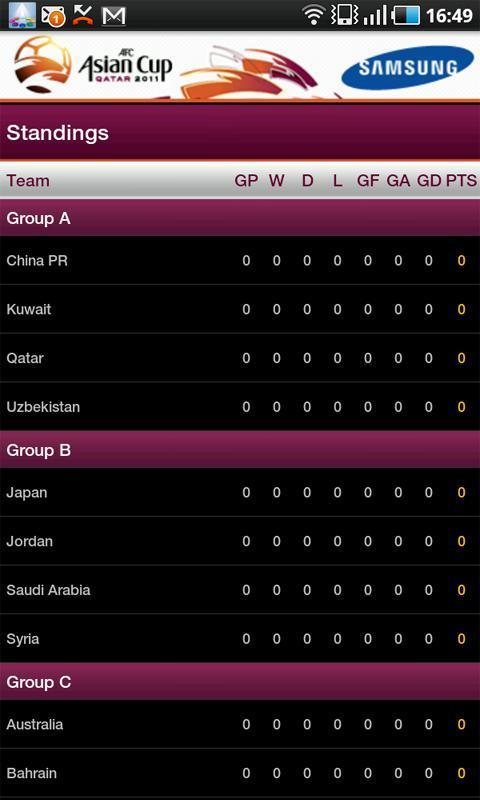Select the Australia team row

(240, 724)
